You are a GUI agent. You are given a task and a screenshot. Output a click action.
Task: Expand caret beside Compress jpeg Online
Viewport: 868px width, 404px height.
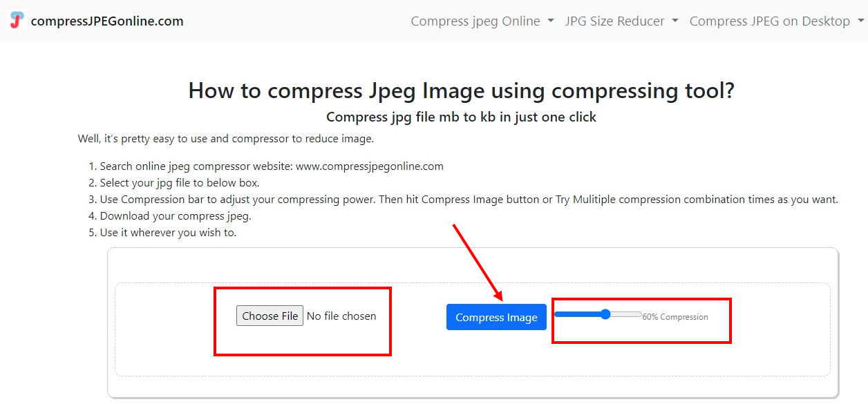point(551,21)
